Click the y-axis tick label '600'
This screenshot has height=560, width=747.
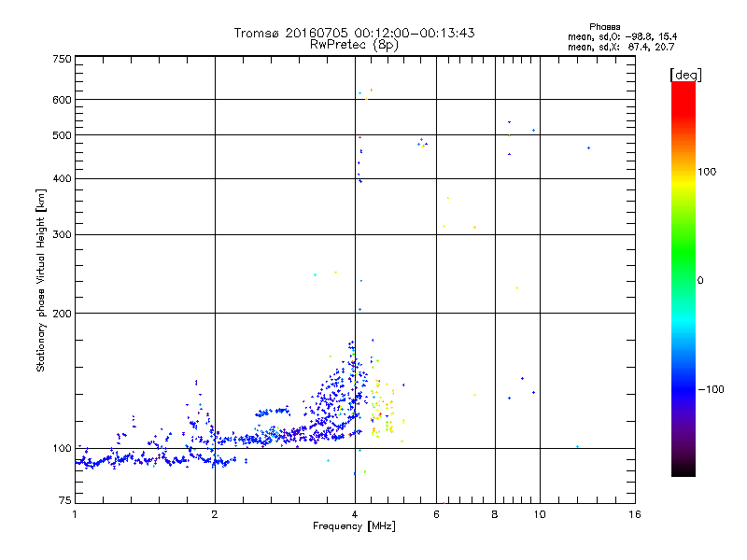tap(62, 100)
